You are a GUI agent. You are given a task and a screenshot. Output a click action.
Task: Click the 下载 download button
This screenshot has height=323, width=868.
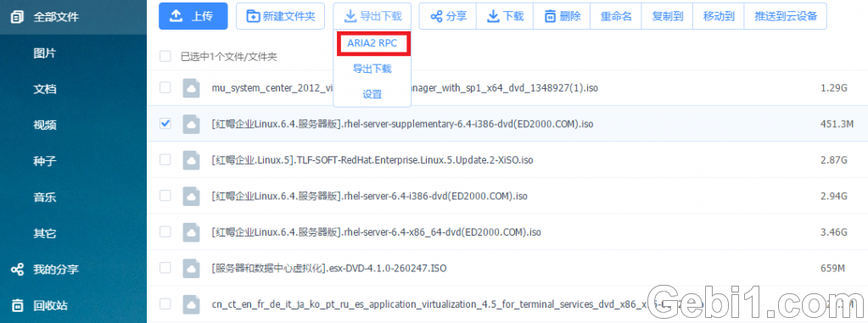point(505,16)
